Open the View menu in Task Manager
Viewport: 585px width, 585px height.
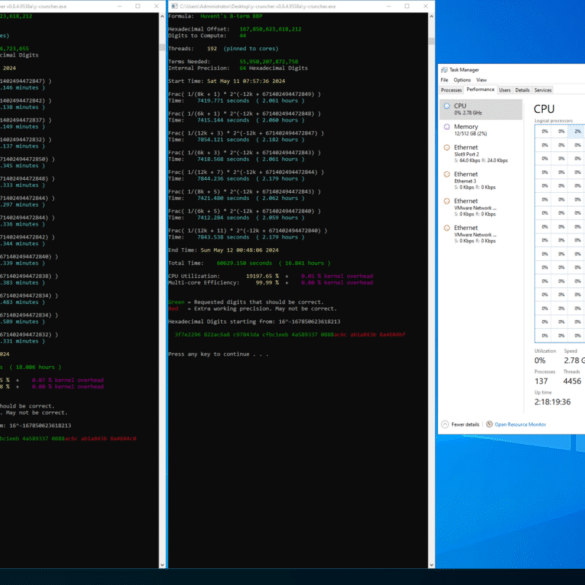click(481, 80)
